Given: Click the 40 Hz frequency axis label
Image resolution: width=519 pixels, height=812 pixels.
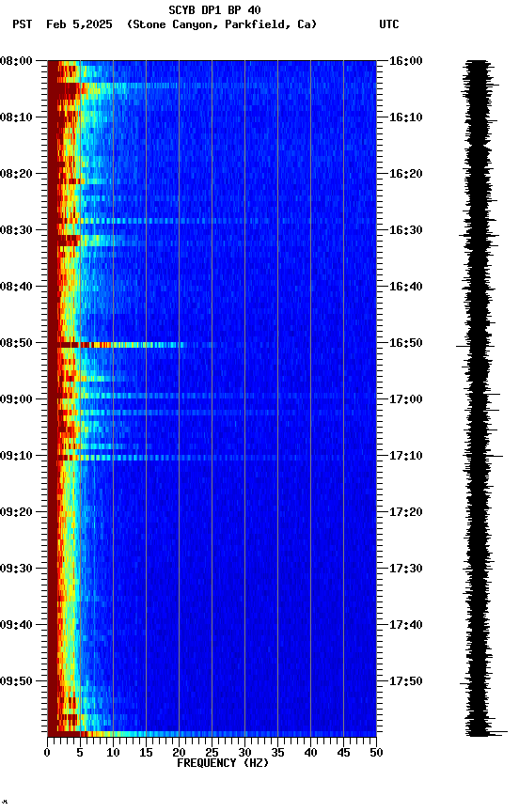Looking at the screenshot, I should pyautogui.click(x=310, y=753).
